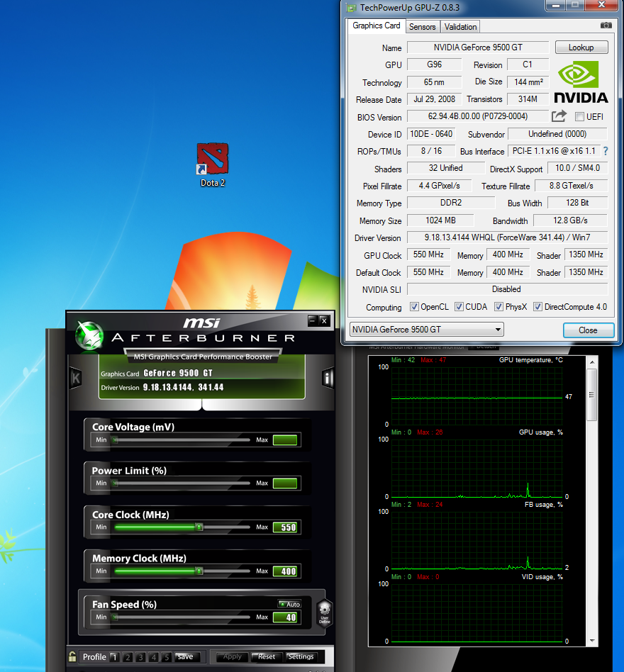The width and height of the screenshot is (624, 672).
Task: Select Afterburner profile slot 5
Action: coord(167,657)
